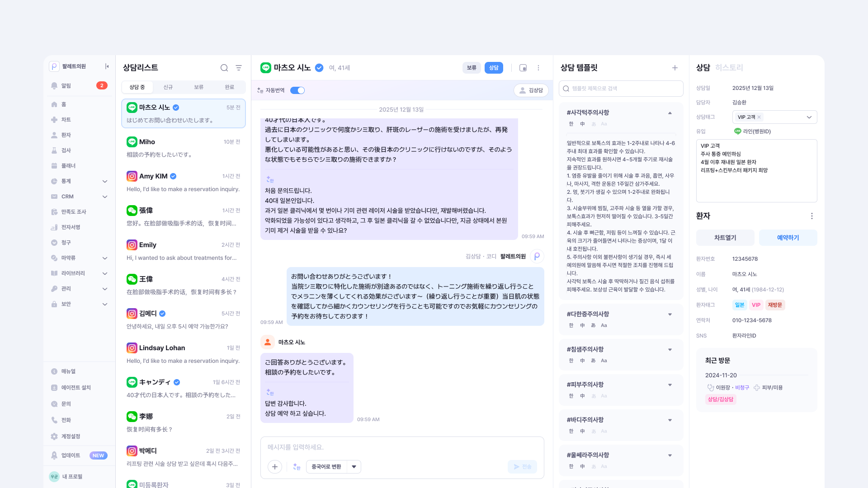
Task: Toggle 자동번역 switch off
Action: (297, 90)
